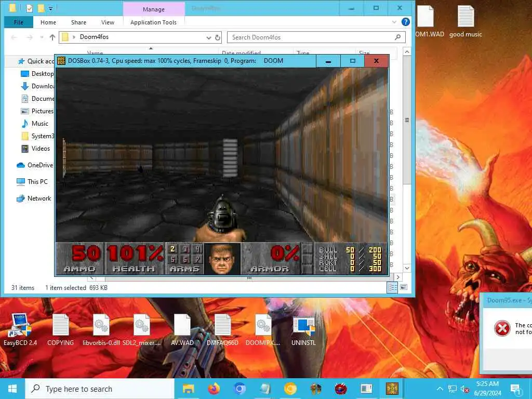
Task: Click the Search Doom4fos field
Action: tap(316, 37)
